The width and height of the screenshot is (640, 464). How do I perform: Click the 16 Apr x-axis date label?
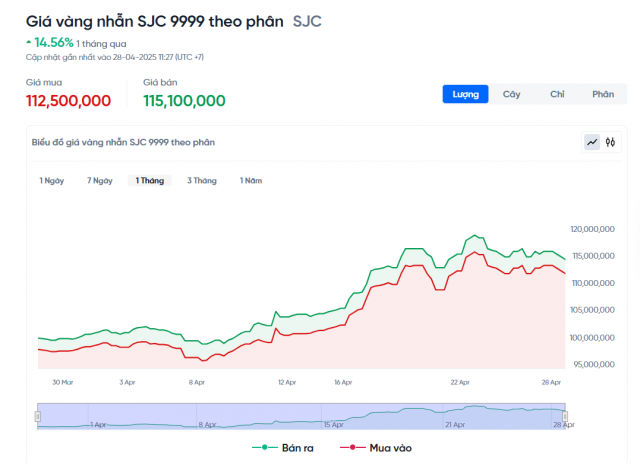point(343,382)
